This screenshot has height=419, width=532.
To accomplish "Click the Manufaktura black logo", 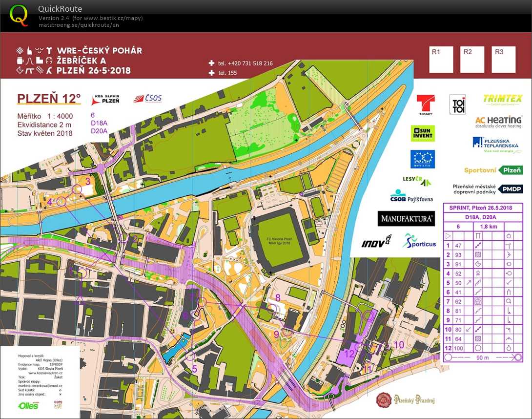I will (x=406, y=218).
